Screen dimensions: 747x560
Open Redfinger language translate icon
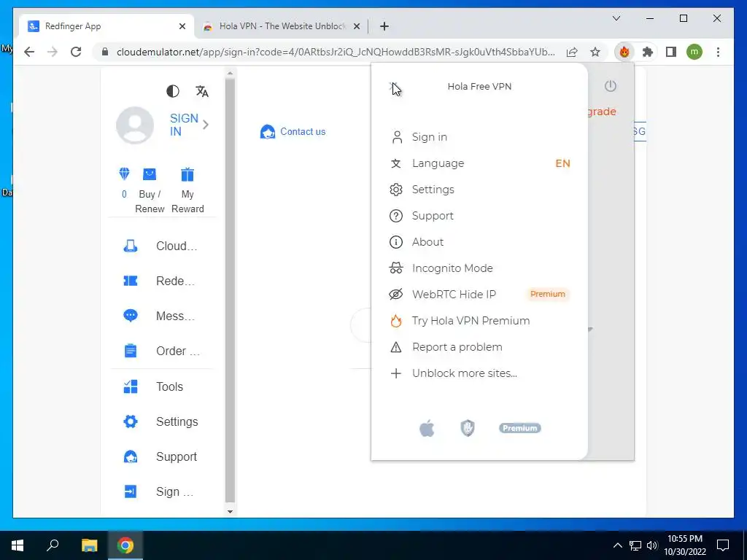tap(202, 91)
